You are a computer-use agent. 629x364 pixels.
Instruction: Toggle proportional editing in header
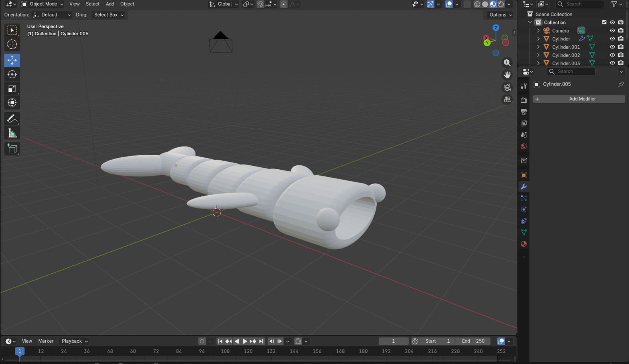pos(283,4)
